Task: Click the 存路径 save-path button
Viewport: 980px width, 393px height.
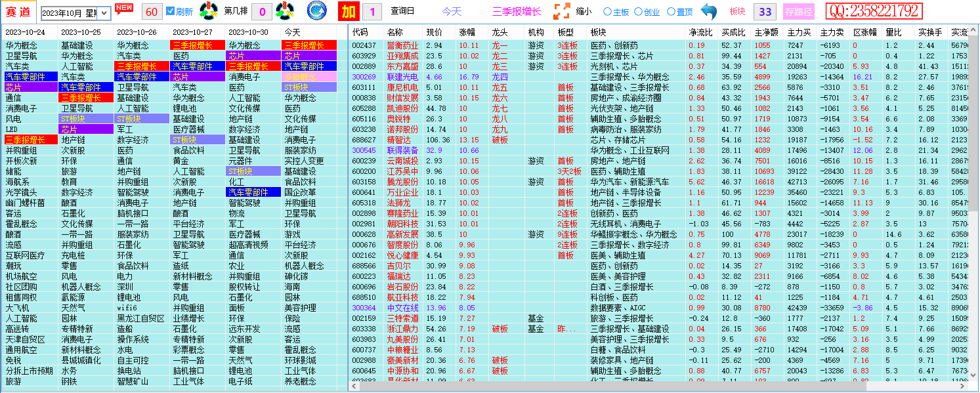Action: pyautogui.click(x=799, y=11)
